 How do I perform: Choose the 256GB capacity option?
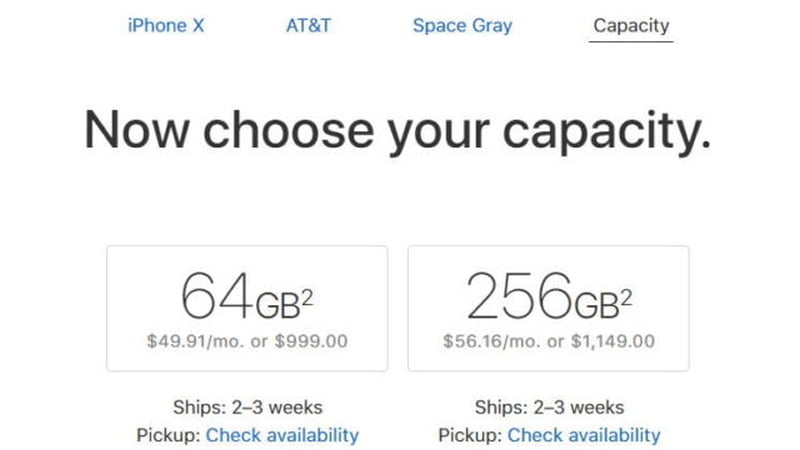click(548, 308)
